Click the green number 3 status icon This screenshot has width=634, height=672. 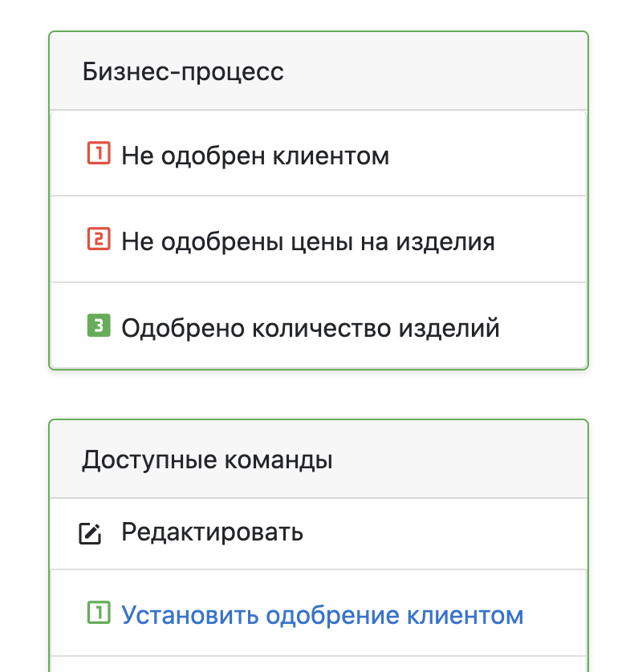[x=97, y=326]
